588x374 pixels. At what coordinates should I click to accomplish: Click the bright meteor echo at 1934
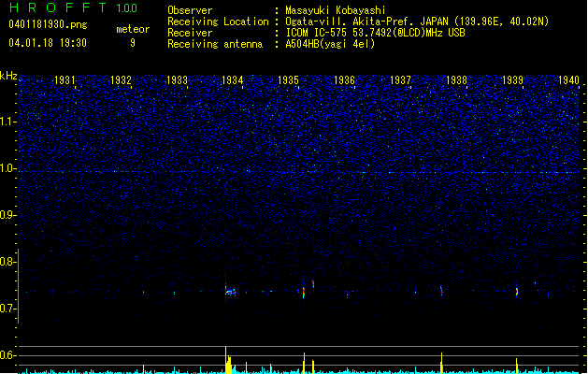[x=230, y=291]
